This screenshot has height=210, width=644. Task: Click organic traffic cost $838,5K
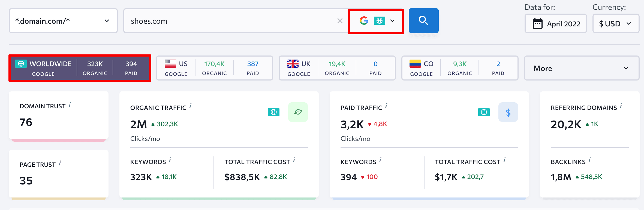pyautogui.click(x=242, y=177)
